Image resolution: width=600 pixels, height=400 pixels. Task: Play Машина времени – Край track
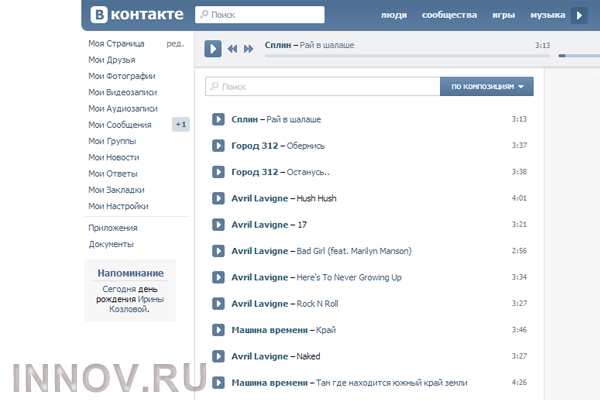[218, 329]
